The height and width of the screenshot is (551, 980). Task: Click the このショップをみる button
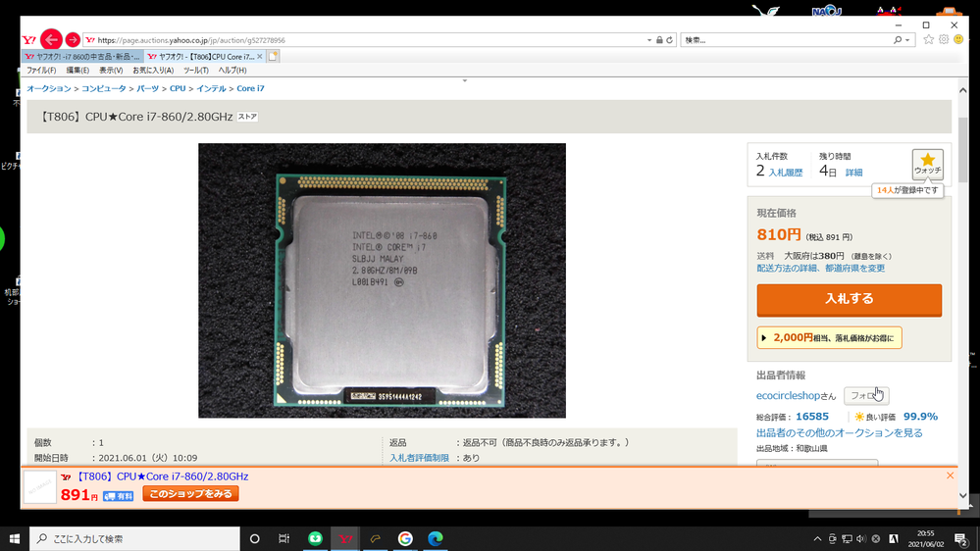190,493
